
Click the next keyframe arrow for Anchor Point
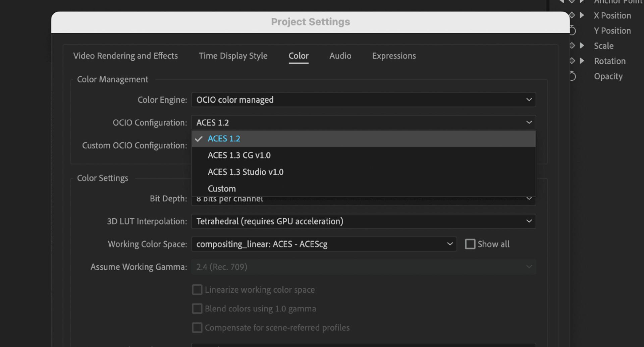pos(582,2)
